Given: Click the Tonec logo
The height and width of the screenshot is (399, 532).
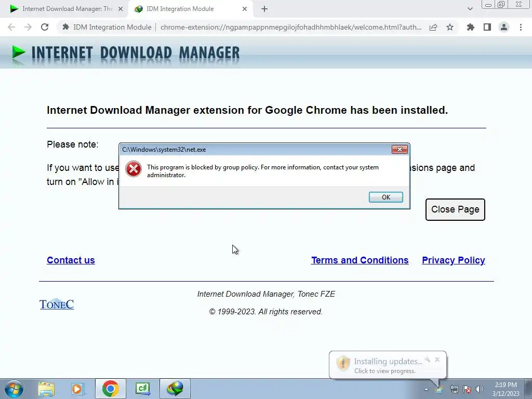Looking at the screenshot, I should point(57,304).
